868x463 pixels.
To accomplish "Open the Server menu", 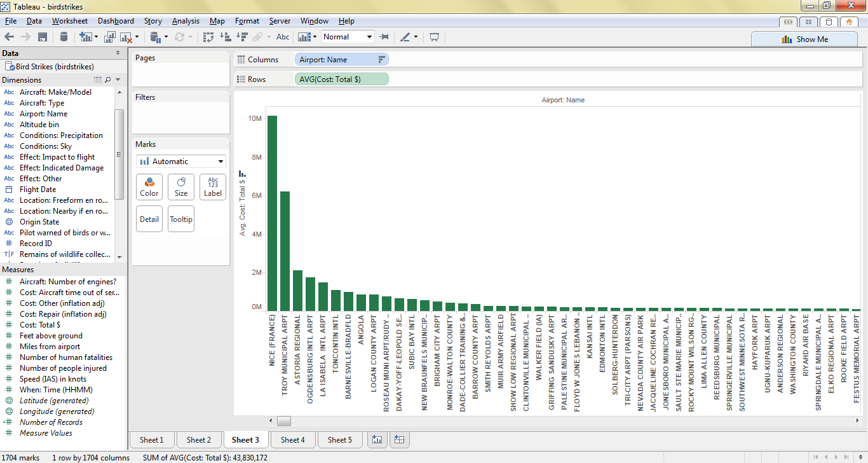I will point(280,21).
